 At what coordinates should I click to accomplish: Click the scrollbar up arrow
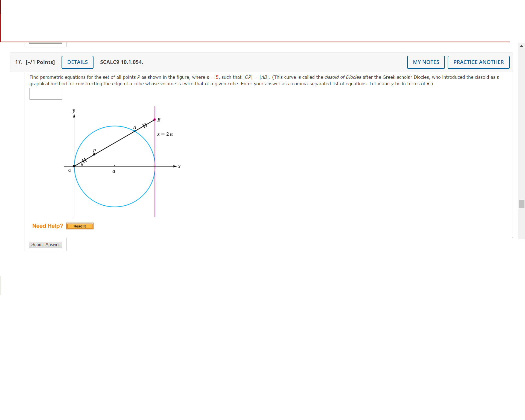[x=521, y=46]
